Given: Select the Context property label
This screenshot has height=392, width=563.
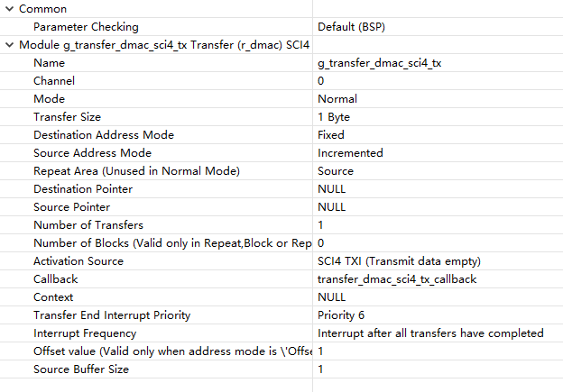Looking at the screenshot, I should point(53,297).
